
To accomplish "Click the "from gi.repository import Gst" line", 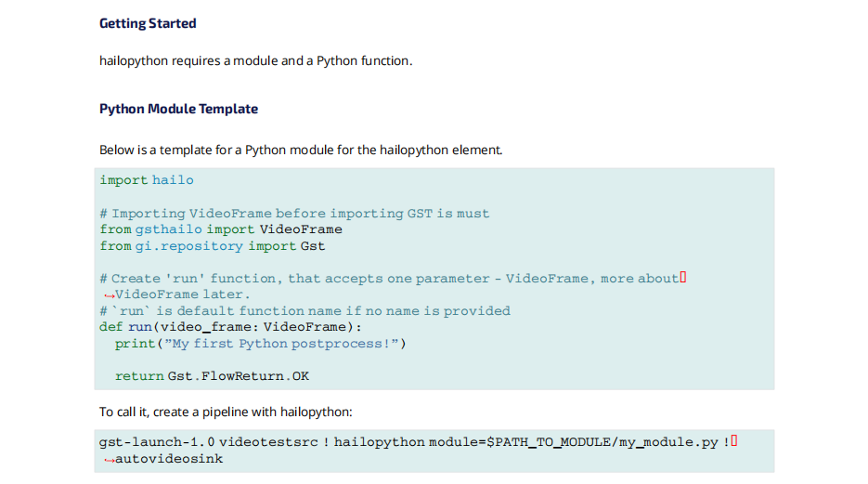I will (x=213, y=246).
